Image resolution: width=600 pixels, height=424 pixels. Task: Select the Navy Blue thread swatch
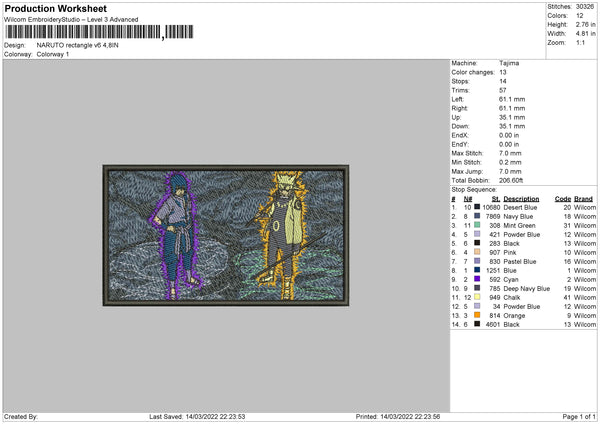pos(479,216)
